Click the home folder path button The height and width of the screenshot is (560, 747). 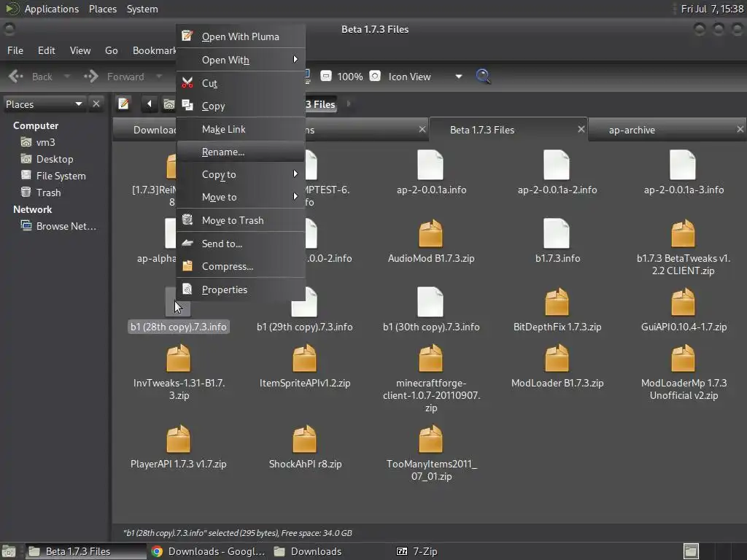pyautogui.click(x=169, y=104)
